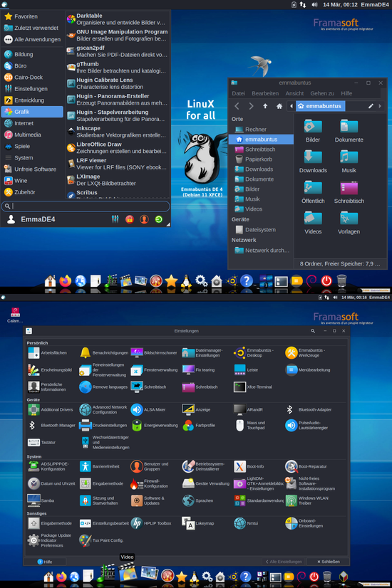Click the red power button in top dock
Viewport: 392px width, 588px height.
(326, 280)
